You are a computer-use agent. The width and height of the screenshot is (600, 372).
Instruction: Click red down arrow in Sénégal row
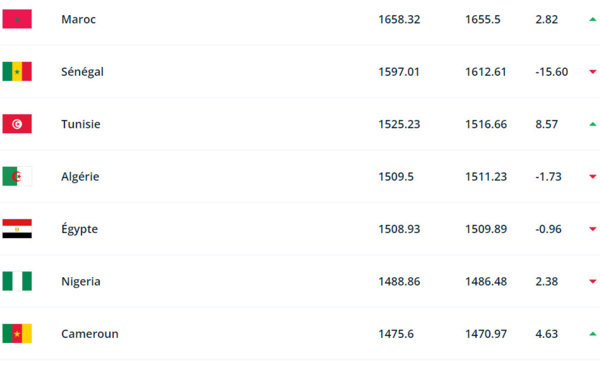point(592,72)
